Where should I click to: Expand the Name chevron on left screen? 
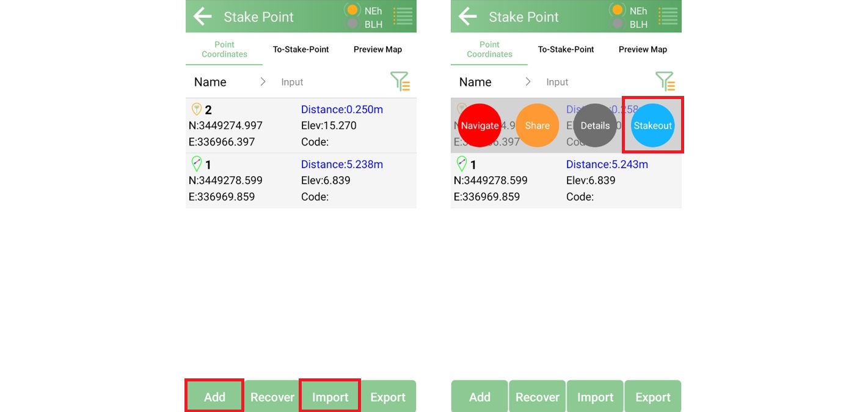pos(263,82)
